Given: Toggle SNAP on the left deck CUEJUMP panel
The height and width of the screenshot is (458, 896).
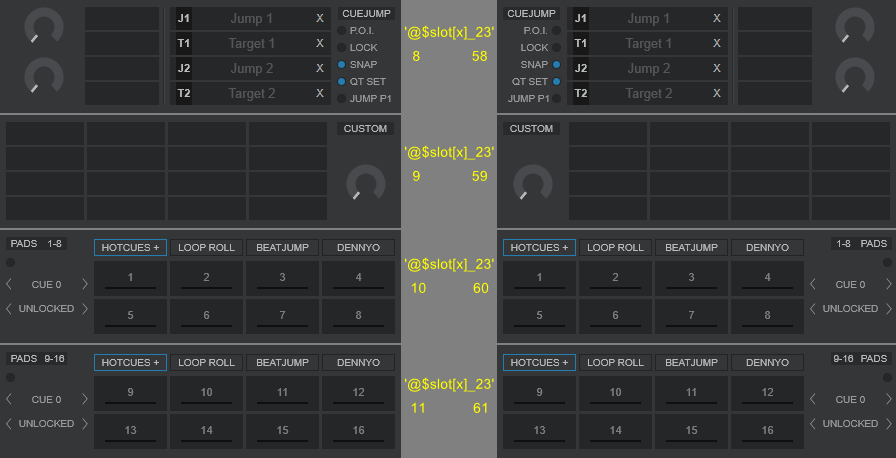Looking at the screenshot, I should 342,64.
